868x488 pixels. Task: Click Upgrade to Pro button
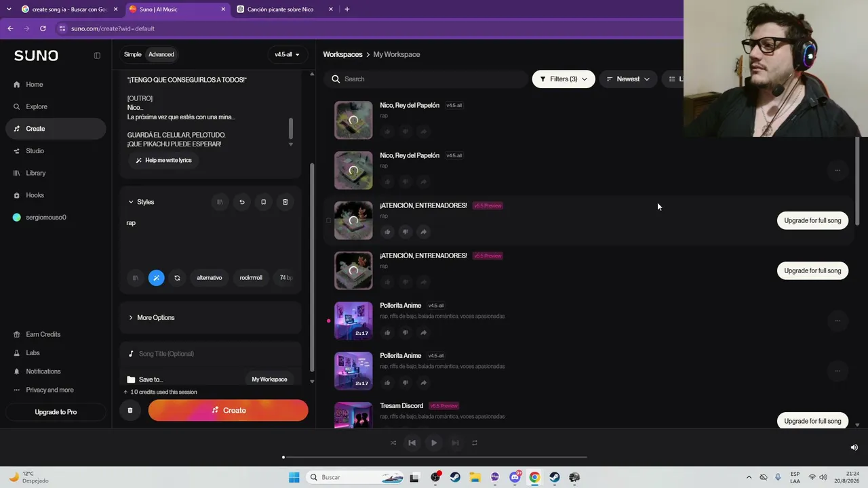[x=56, y=412]
